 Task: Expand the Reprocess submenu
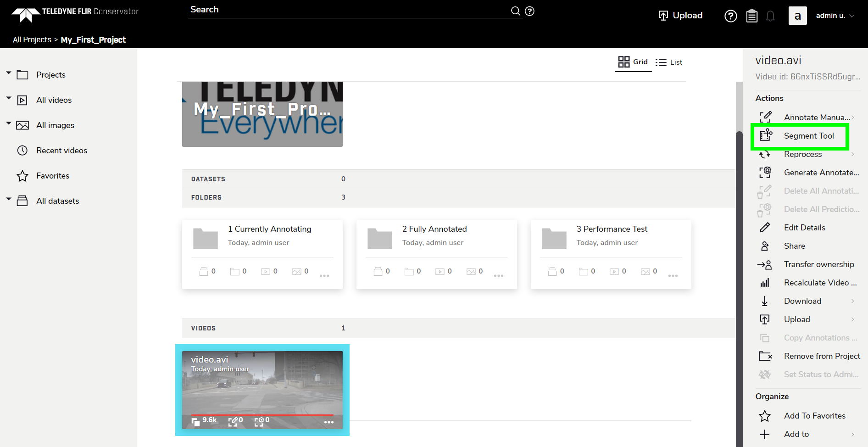point(803,154)
